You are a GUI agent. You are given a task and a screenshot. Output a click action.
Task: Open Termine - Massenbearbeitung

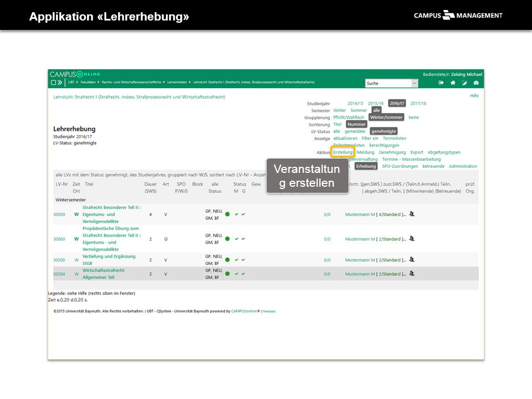pyautogui.click(x=411, y=160)
